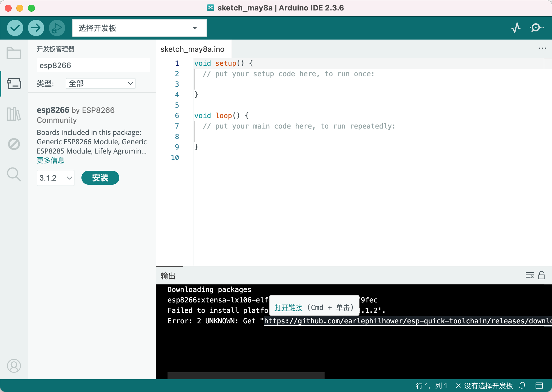Screen dimensions: 552x392
Task: Click the void setup() code line
Action: pos(224,63)
